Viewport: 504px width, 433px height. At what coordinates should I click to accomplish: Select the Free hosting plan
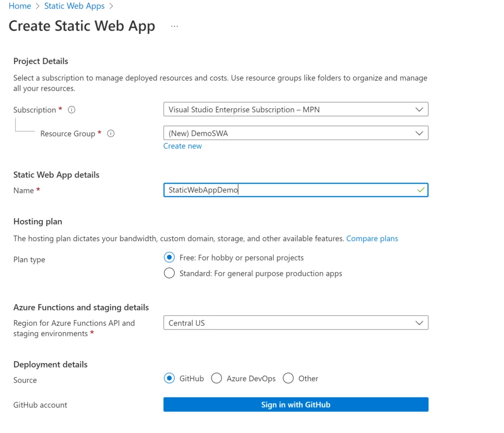tap(169, 257)
